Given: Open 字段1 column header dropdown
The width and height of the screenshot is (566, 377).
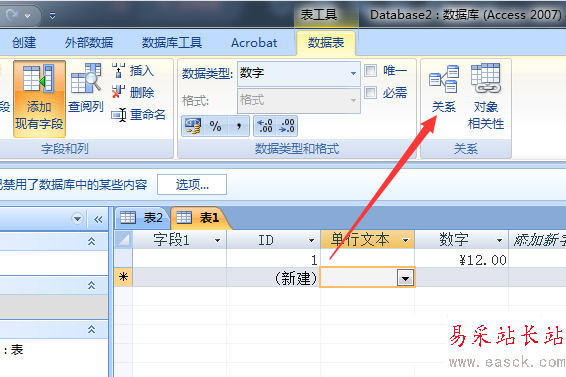Looking at the screenshot, I should point(217,240).
